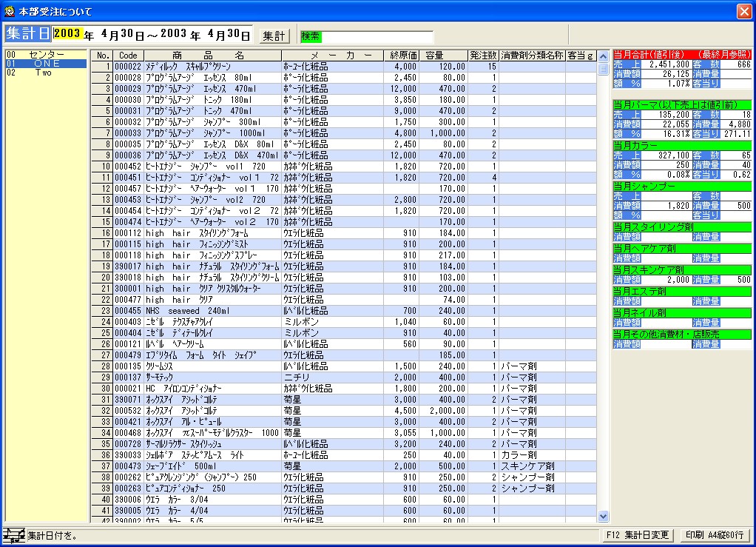Select store 00 センター in list

[46, 55]
